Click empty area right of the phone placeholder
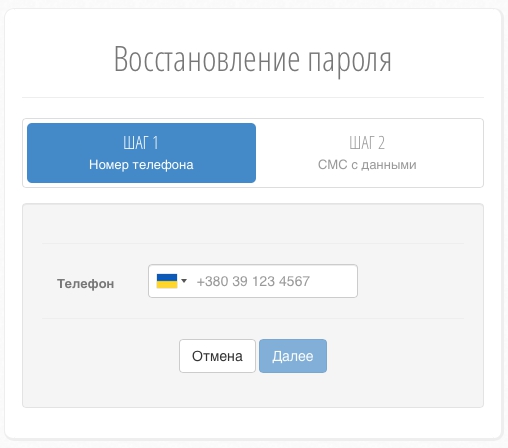The image size is (508, 448). (x=333, y=281)
